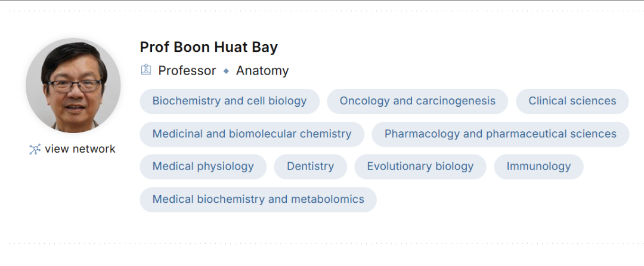644x266 pixels.
Task: Click the top dotted divider line
Action: pos(322,11)
